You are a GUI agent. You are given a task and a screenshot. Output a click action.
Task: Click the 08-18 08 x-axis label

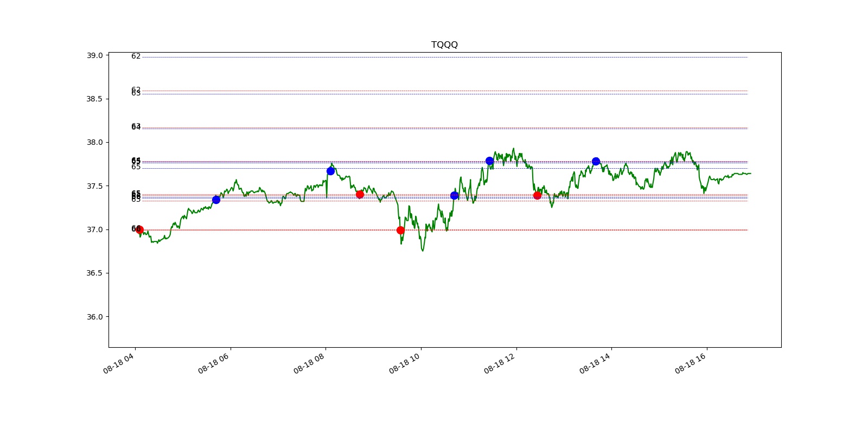tap(310, 363)
